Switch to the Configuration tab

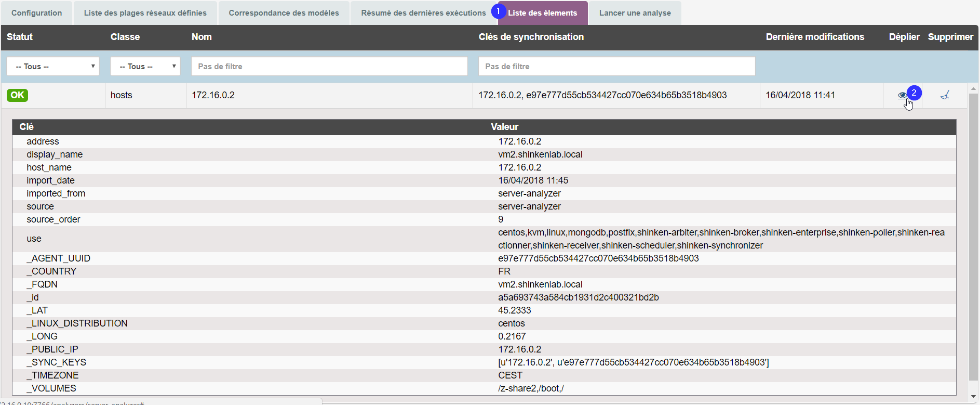tap(37, 13)
